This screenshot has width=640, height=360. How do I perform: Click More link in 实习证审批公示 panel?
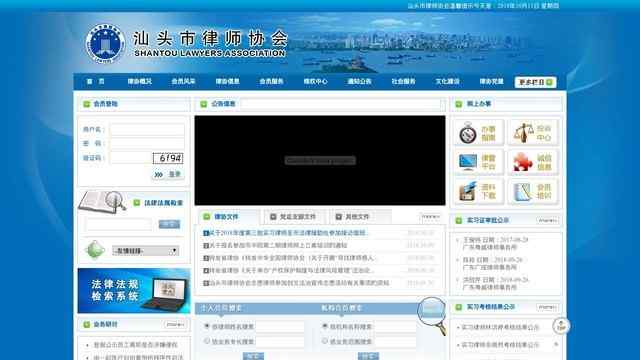point(548,220)
